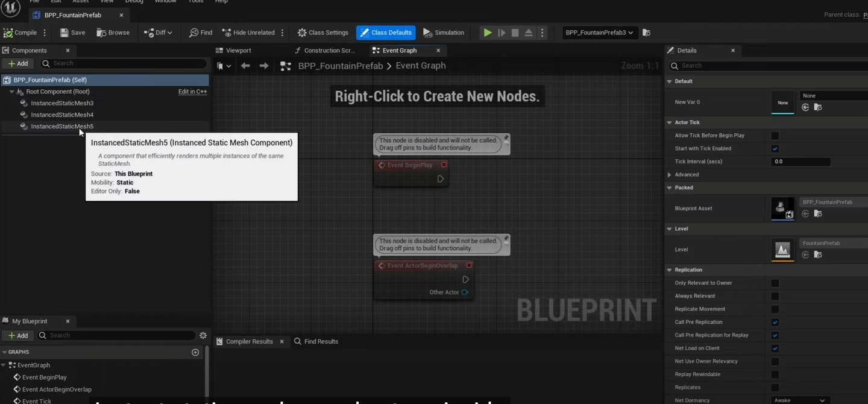This screenshot has height=404, width=868.
Task: Enable Allow Tick Before Begin Play
Action: [775, 136]
